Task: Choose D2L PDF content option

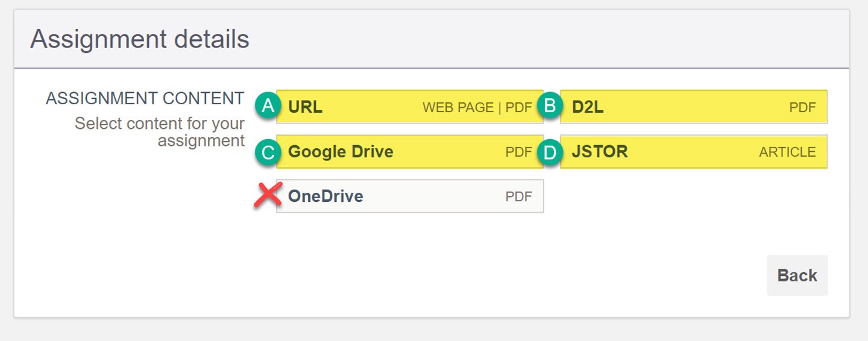Action: [x=694, y=107]
